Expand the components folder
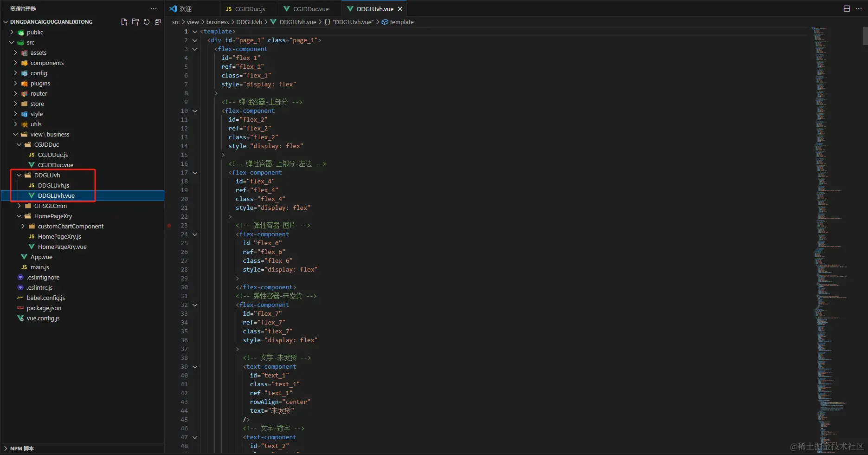The width and height of the screenshot is (868, 455). [x=16, y=63]
